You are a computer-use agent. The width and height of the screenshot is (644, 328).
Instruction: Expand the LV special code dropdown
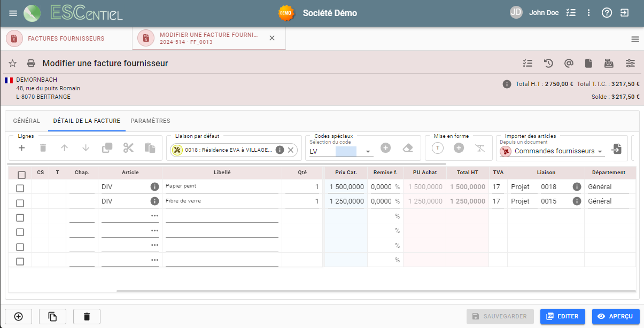[368, 152]
